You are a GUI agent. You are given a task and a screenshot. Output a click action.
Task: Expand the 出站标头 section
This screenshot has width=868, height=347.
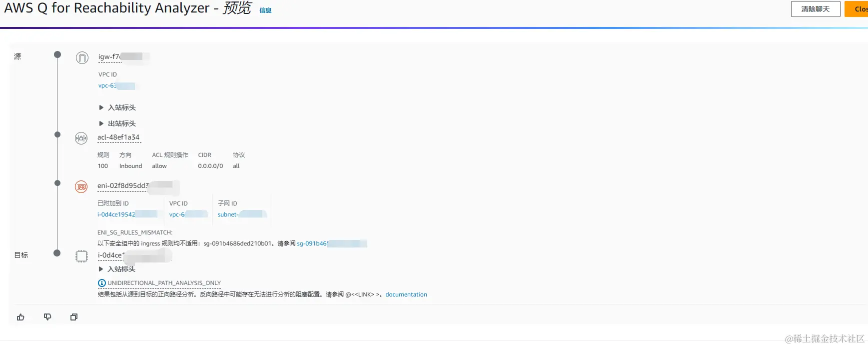pos(117,123)
